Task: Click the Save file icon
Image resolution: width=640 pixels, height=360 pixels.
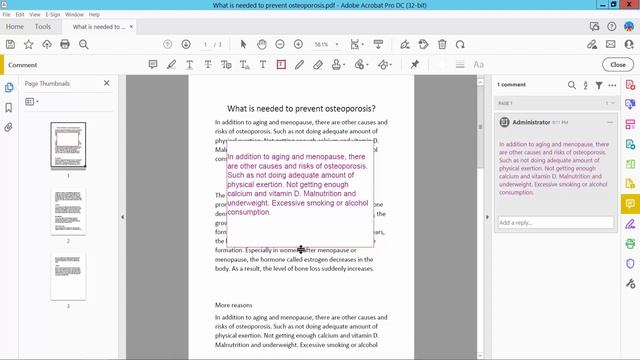Action: (x=10, y=44)
